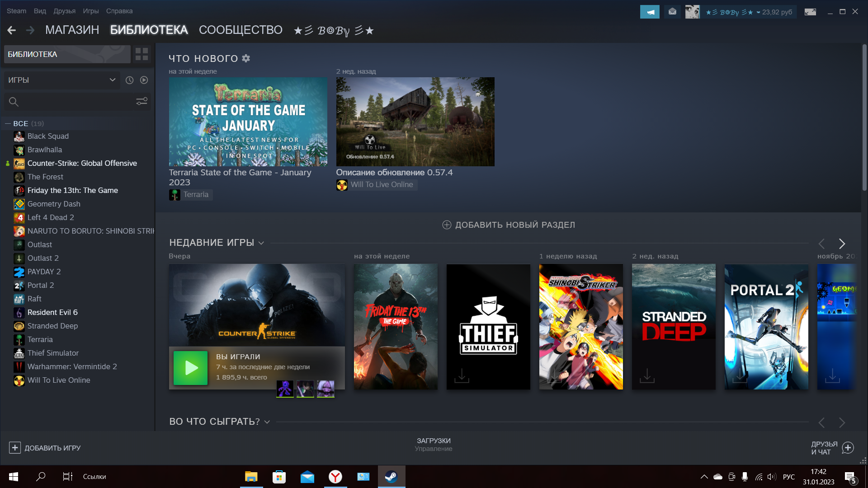Screen dimensions: 868x488
Task: Open ЗАГРУЗКИ management link
Action: point(434,445)
